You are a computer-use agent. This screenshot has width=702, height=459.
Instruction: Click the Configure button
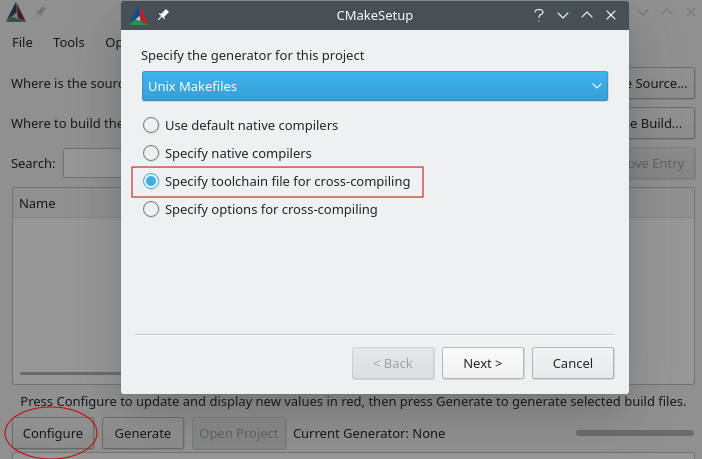(53, 434)
